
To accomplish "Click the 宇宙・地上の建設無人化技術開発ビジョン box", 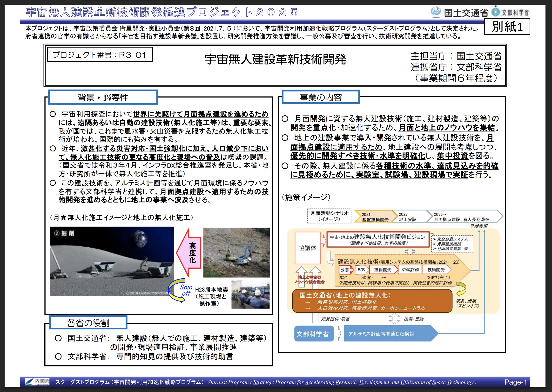I will pos(378,239).
